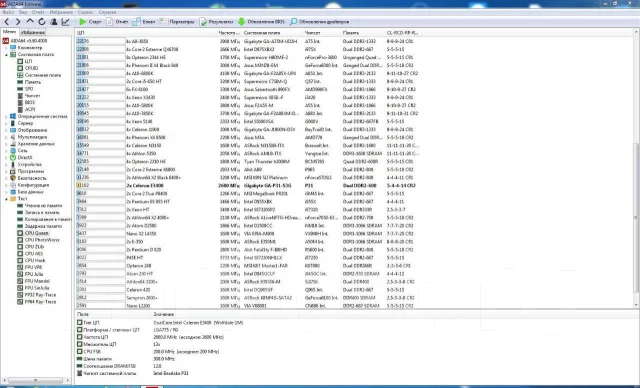The height and width of the screenshot is (388, 640).
Task: Switch to the Избранное tab
Action: pyautogui.click(x=33, y=32)
